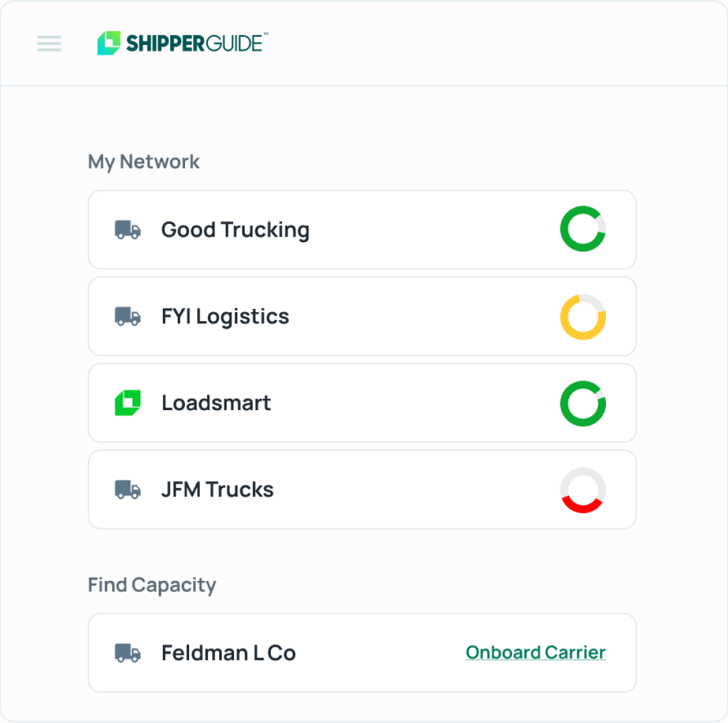The width and height of the screenshot is (728, 723).
Task: Click JFM Trucks' red progress indicator
Action: 583,489
